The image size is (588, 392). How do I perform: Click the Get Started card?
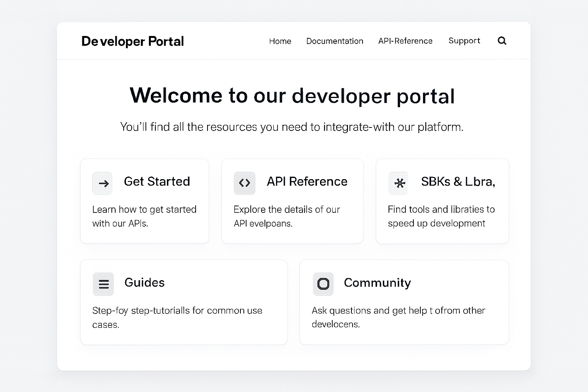(x=144, y=201)
